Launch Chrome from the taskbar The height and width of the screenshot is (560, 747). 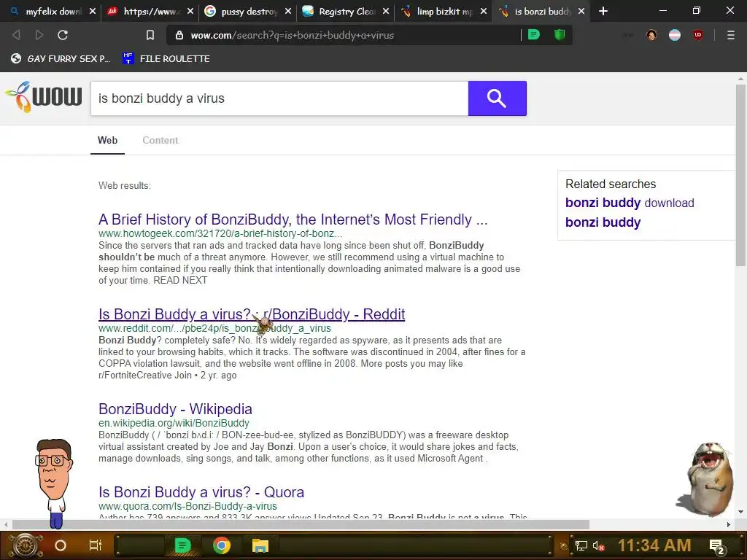222,545
